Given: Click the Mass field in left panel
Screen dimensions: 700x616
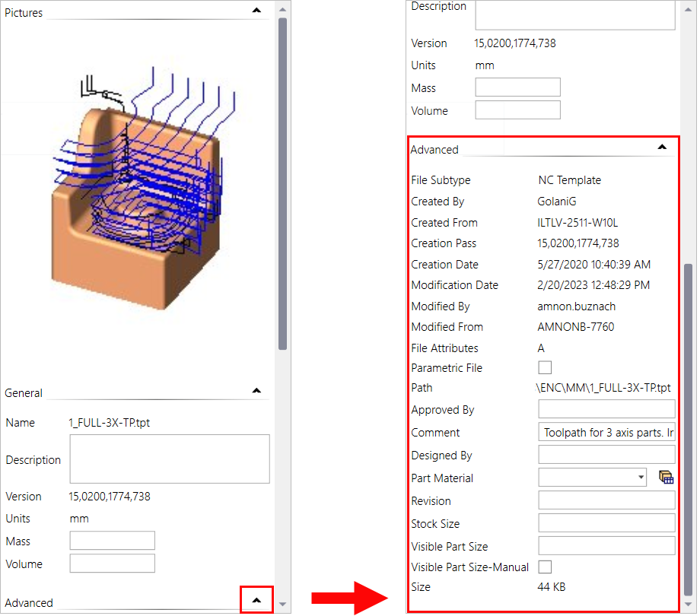Looking at the screenshot, I should pos(112,540).
